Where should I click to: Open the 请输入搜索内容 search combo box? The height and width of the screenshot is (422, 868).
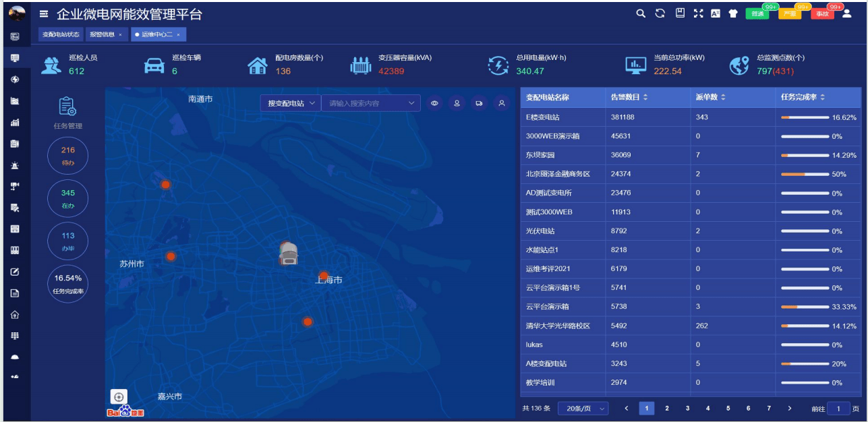(x=371, y=103)
